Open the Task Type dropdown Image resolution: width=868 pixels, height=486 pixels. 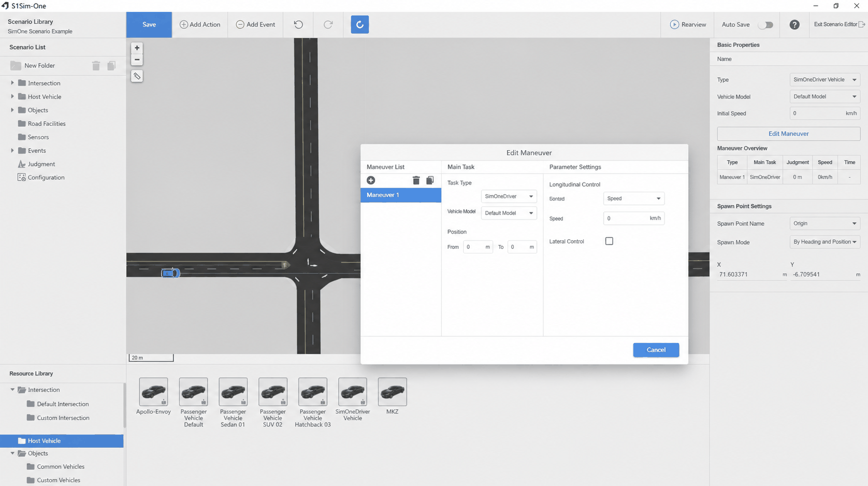(509, 196)
